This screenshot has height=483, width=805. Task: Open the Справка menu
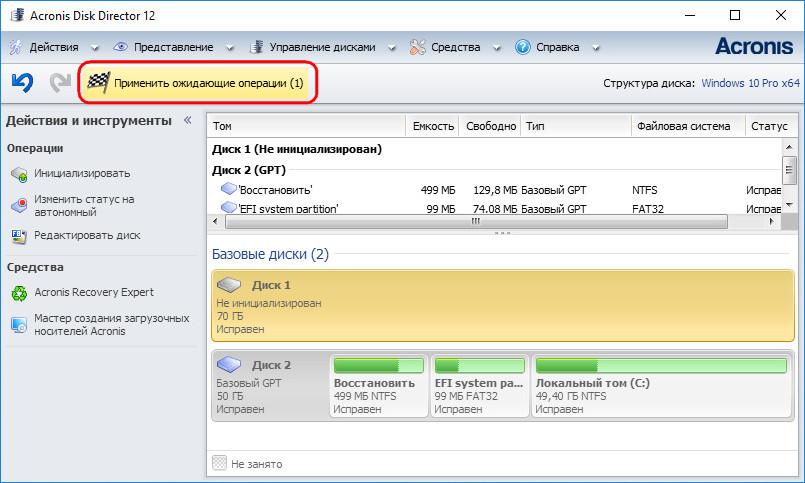click(x=558, y=47)
